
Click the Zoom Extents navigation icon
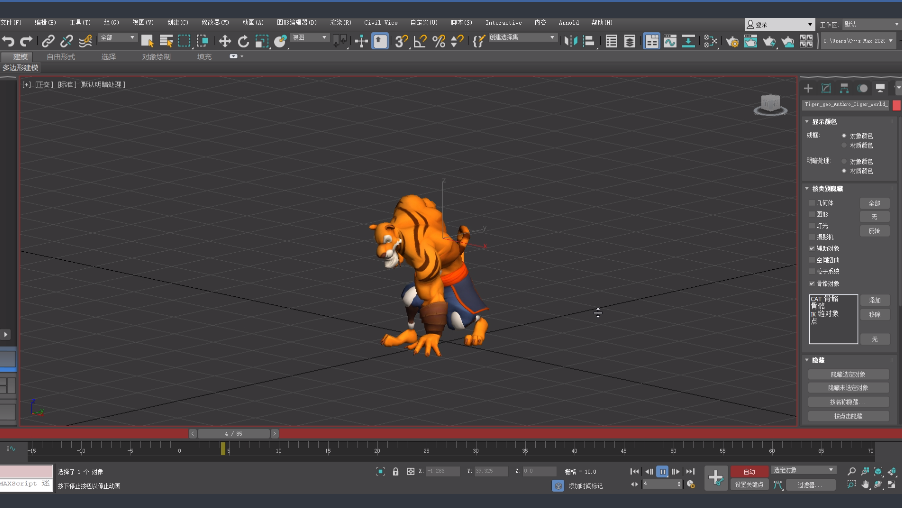click(878, 471)
